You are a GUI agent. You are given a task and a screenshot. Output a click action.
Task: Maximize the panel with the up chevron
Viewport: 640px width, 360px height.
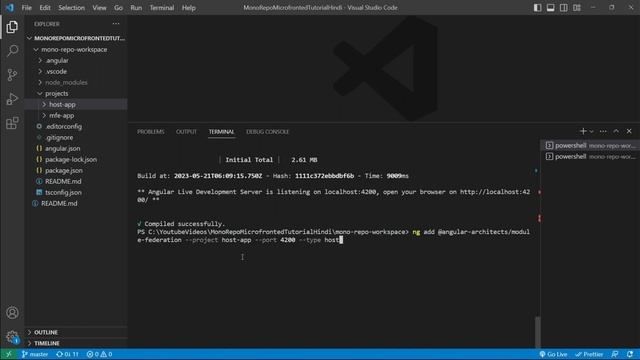616,131
